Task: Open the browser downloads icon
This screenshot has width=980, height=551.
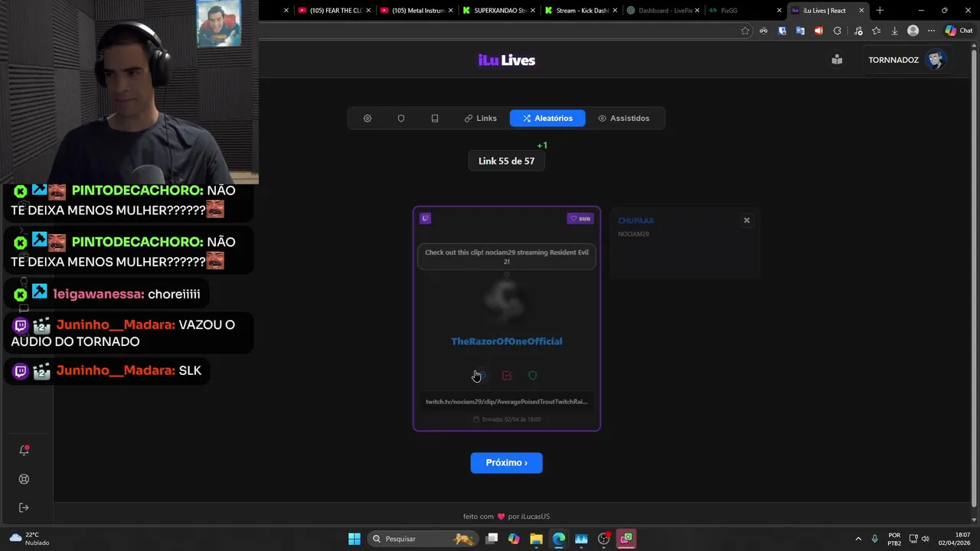Action: click(894, 31)
